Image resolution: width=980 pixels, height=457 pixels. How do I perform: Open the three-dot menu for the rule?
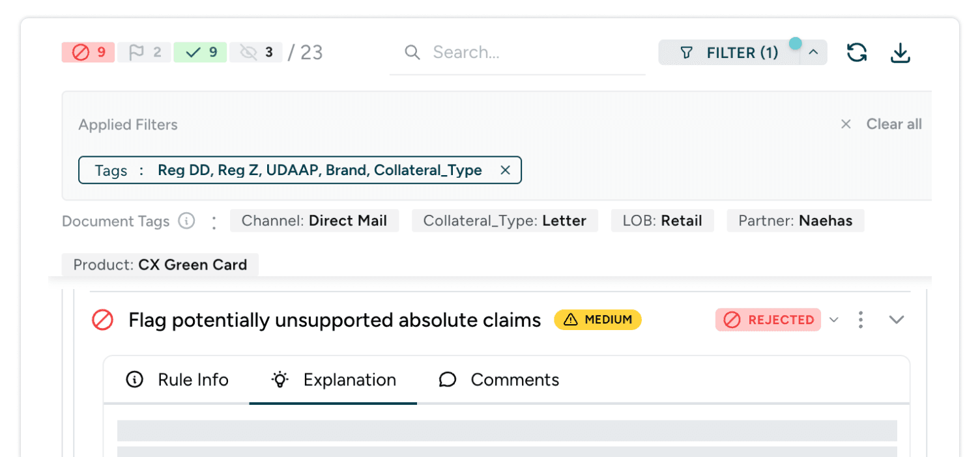pyautogui.click(x=861, y=320)
